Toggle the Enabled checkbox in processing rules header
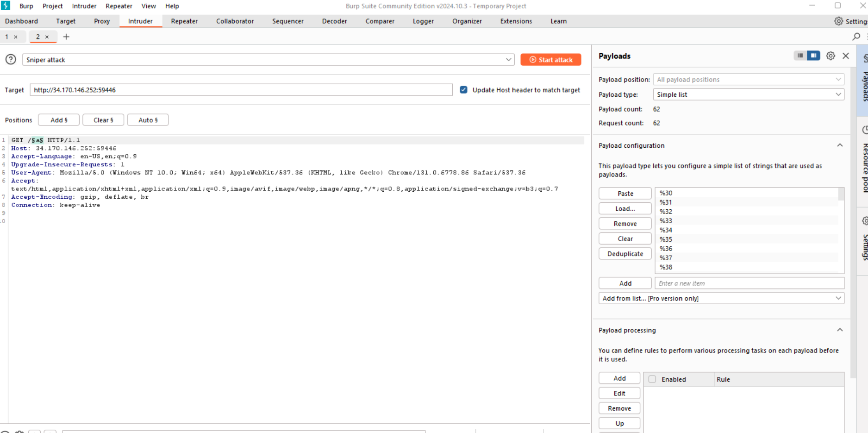 [652, 379]
